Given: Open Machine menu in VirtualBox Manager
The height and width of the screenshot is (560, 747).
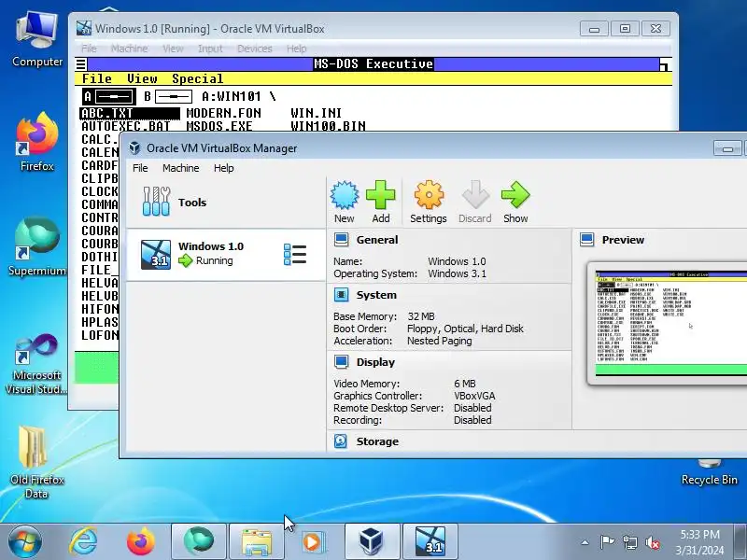Looking at the screenshot, I should (x=180, y=168).
